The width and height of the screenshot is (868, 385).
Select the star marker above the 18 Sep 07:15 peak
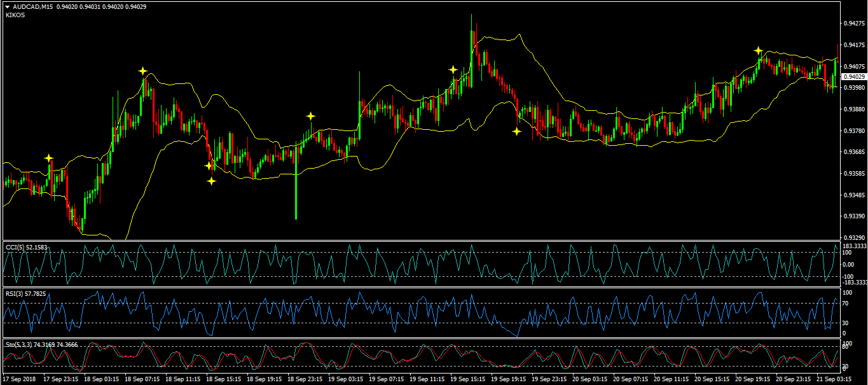click(x=143, y=71)
